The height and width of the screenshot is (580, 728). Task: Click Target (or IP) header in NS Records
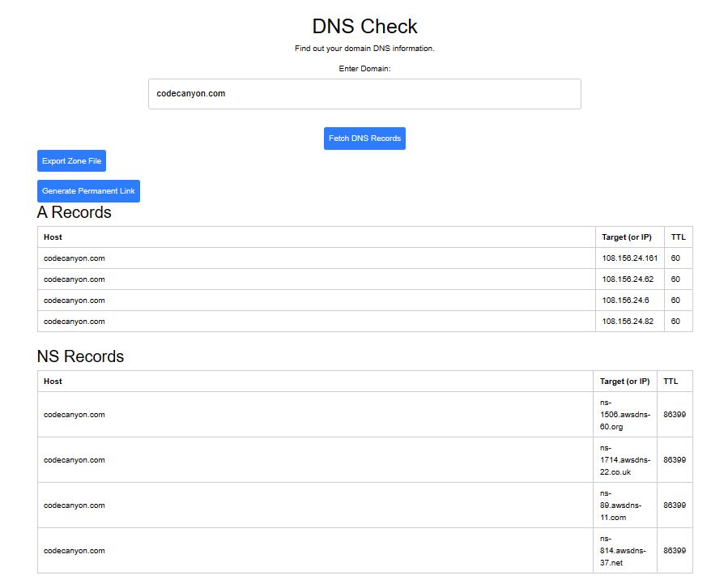click(624, 382)
